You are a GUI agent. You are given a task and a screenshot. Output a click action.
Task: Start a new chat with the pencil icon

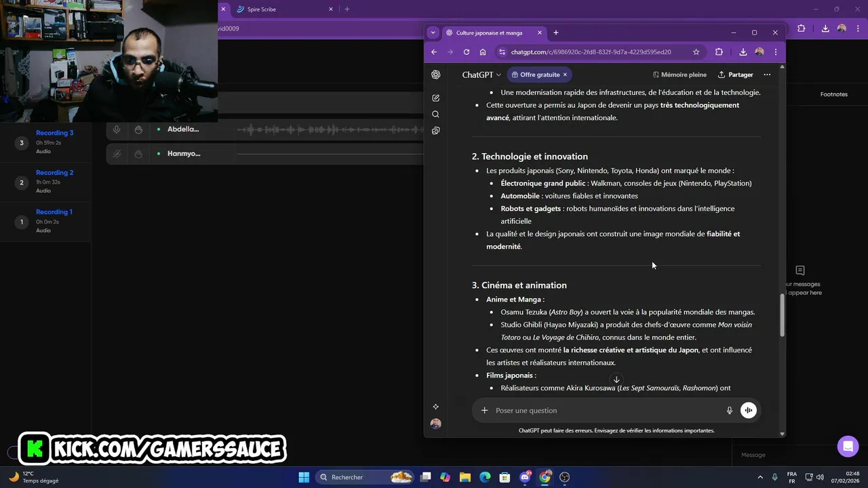point(435,98)
